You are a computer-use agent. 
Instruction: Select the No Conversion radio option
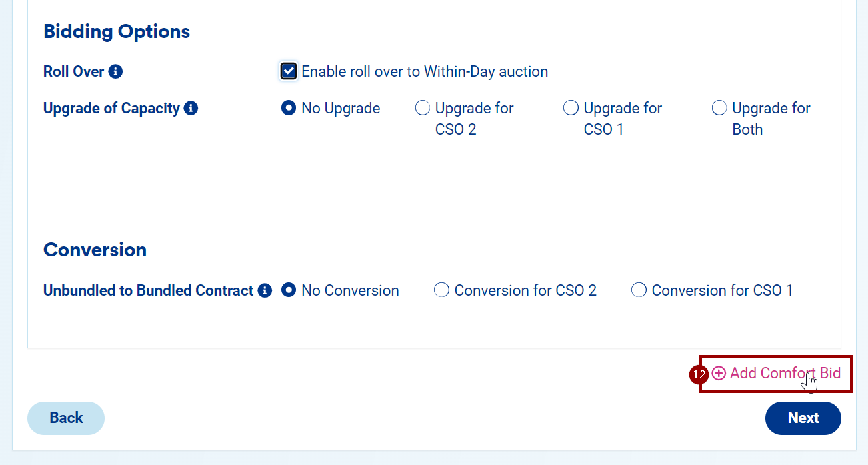coord(289,291)
